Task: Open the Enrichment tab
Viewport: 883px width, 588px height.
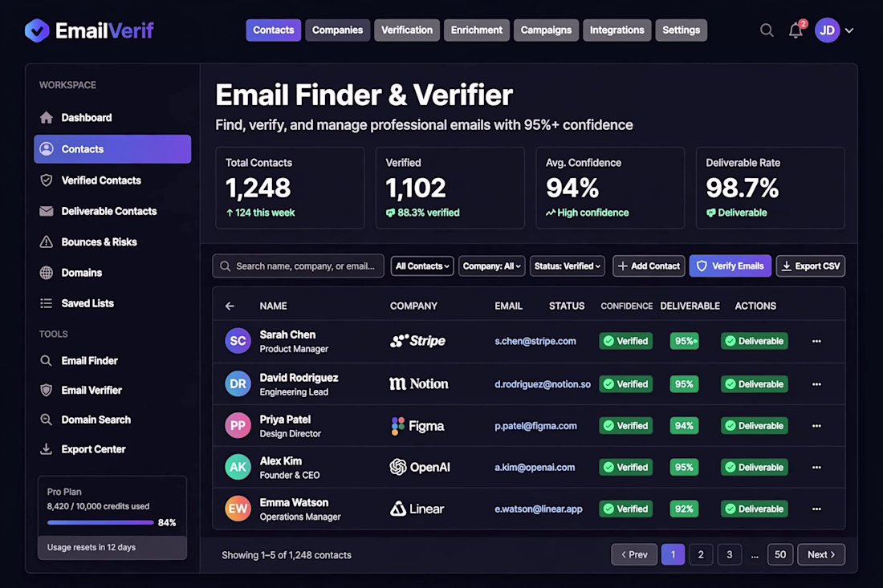Action: (x=476, y=30)
